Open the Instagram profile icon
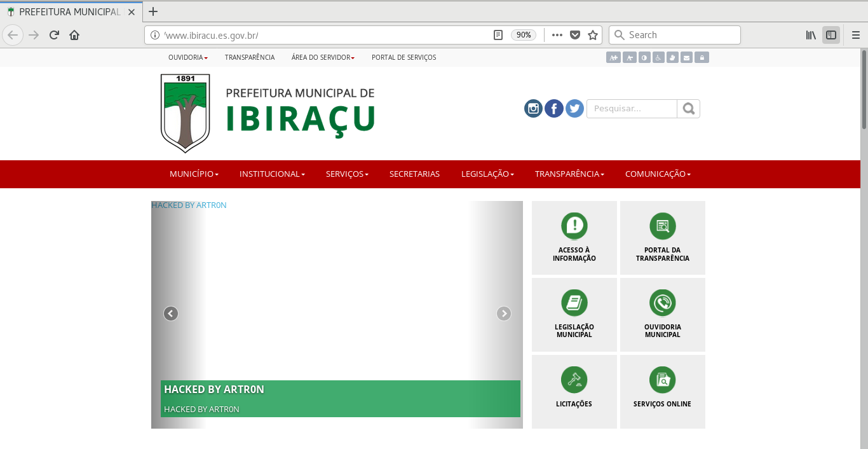Image resolution: width=868 pixels, height=449 pixels. (534, 109)
